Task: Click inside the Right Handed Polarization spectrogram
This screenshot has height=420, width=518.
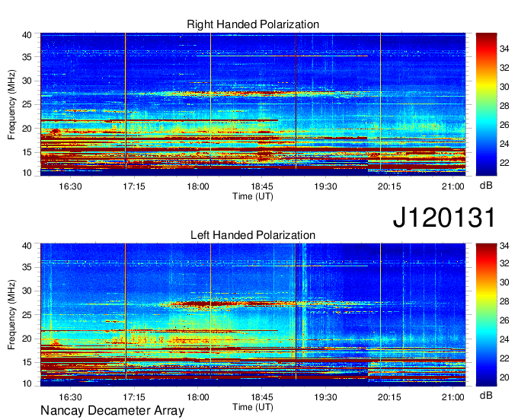Action: tap(253, 104)
